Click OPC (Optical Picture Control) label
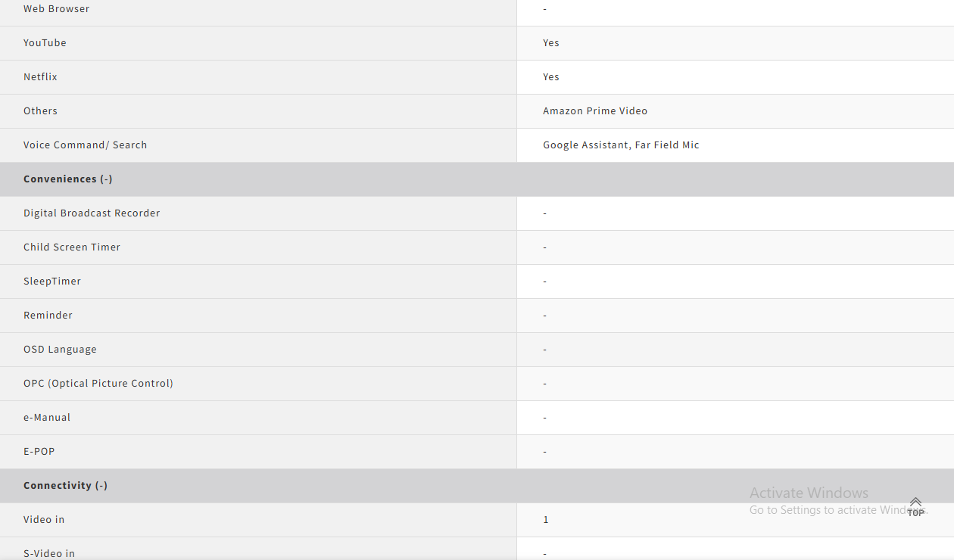This screenshot has width=954, height=560. tap(98, 384)
